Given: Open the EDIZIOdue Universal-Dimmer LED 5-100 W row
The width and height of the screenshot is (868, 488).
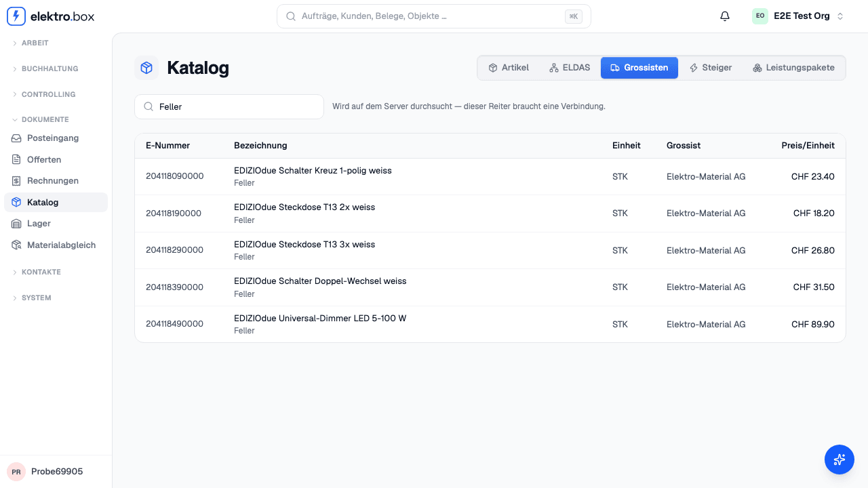Looking at the screenshot, I should [490, 325].
